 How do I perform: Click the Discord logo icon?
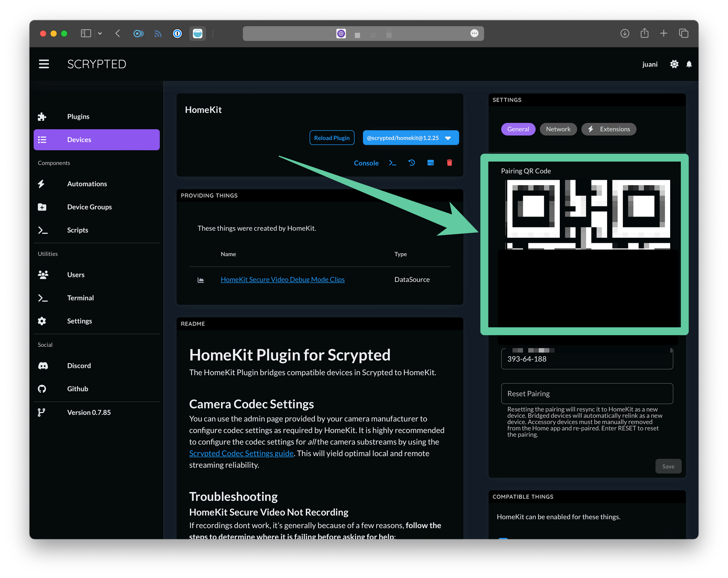tap(43, 366)
